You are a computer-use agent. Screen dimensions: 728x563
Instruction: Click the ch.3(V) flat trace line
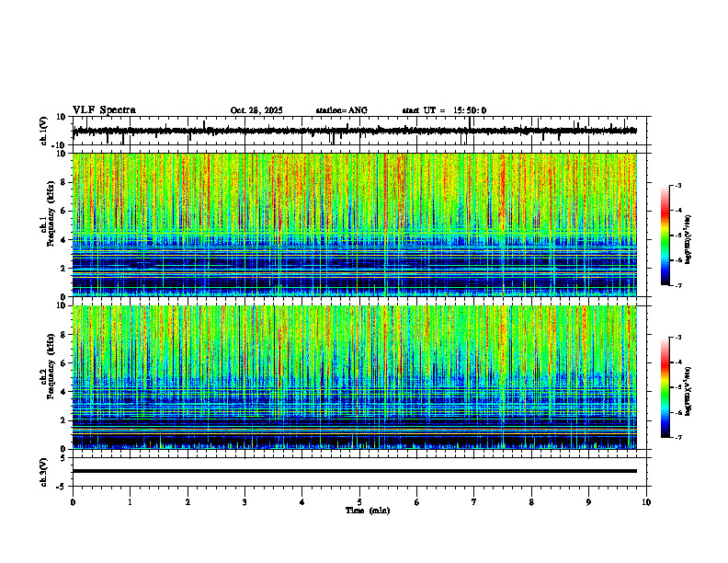[355, 471]
